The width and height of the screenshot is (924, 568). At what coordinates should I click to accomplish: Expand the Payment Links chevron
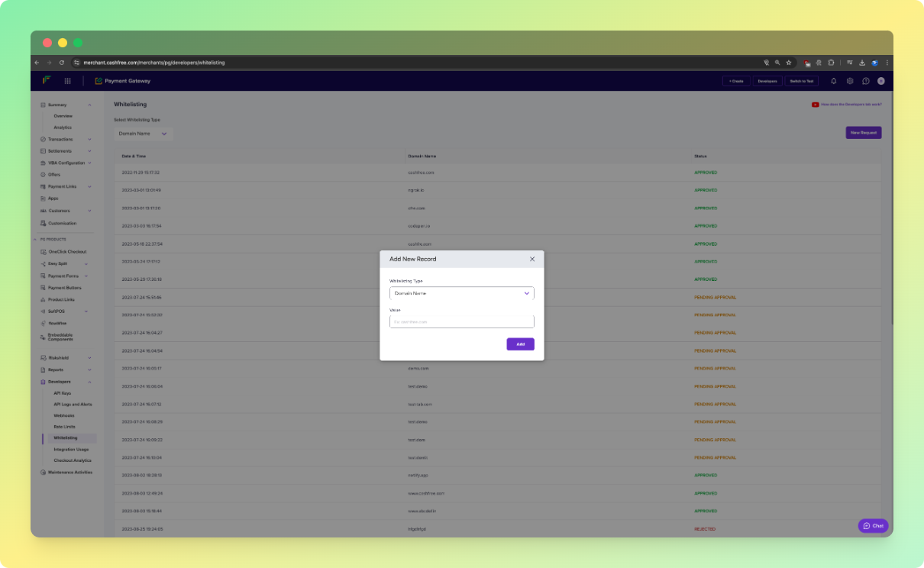(89, 187)
